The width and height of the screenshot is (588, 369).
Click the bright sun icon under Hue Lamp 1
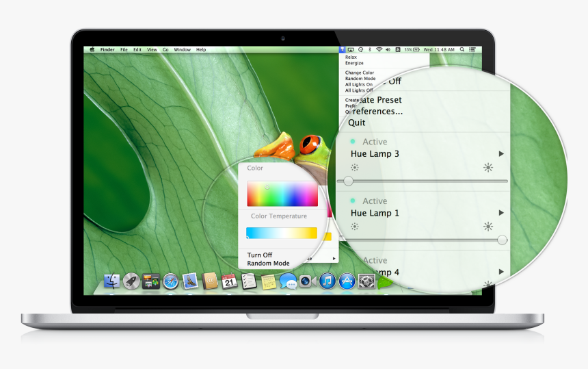pyautogui.click(x=488, y=227)
